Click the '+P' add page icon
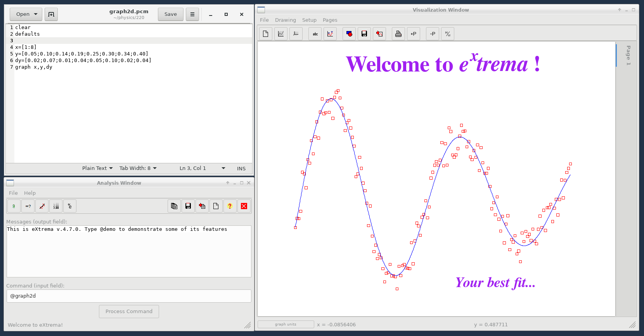 click(413, 34)
